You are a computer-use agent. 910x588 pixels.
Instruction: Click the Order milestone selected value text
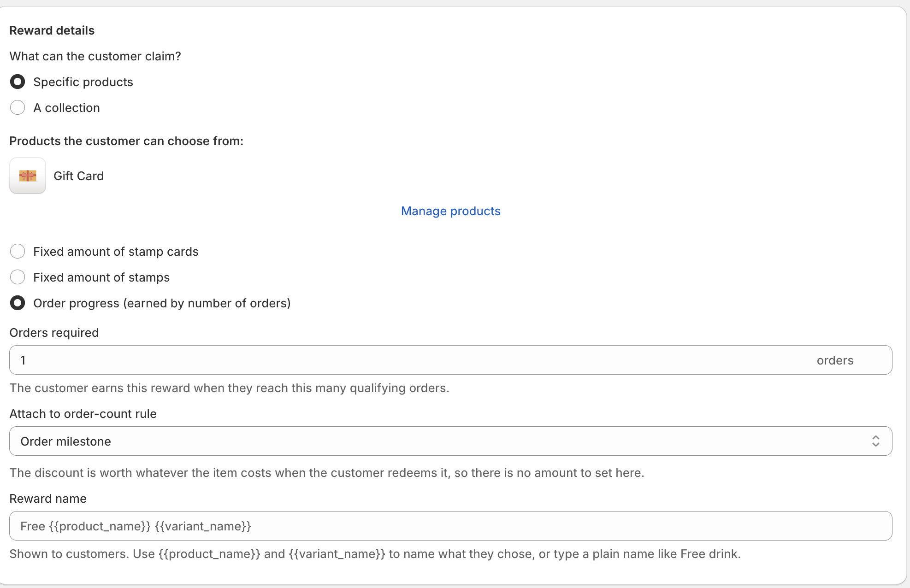coord(65,441)
